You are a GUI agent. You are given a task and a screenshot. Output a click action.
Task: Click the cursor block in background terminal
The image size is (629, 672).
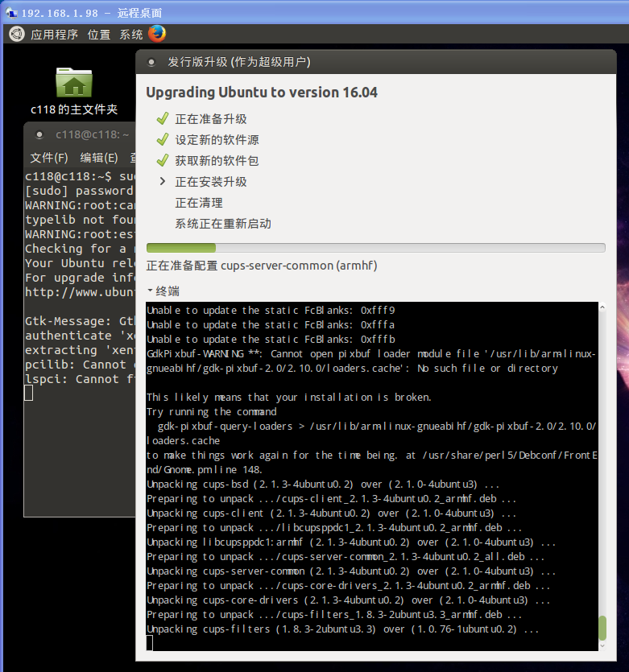point(28,393)
